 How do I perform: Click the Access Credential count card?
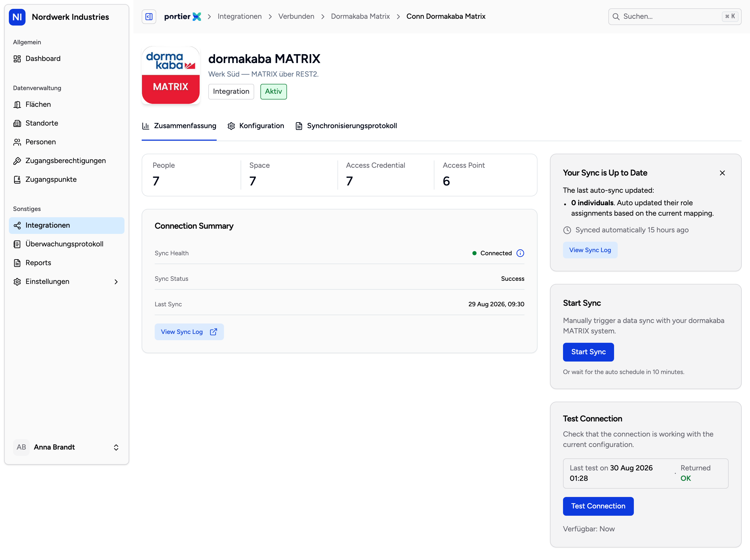[x=386, y=175]
